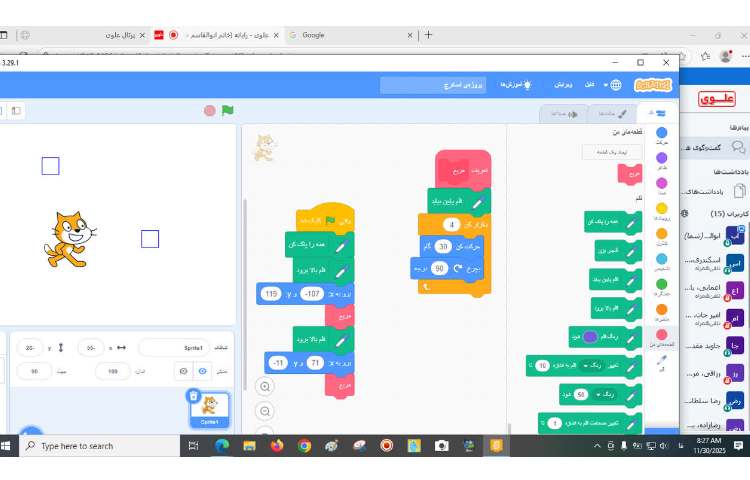Hide the sprite using crossed-eye icon
The width and height of the screenshot is (750, 480).
183,371
